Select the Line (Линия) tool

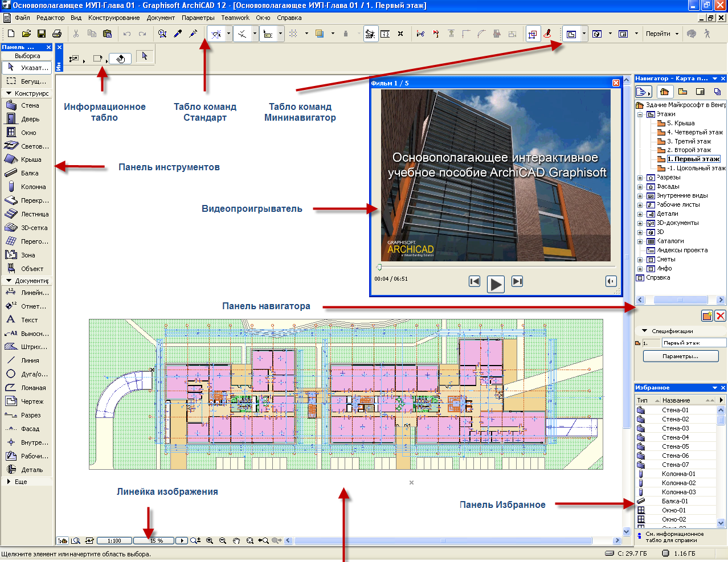[27, 360]
